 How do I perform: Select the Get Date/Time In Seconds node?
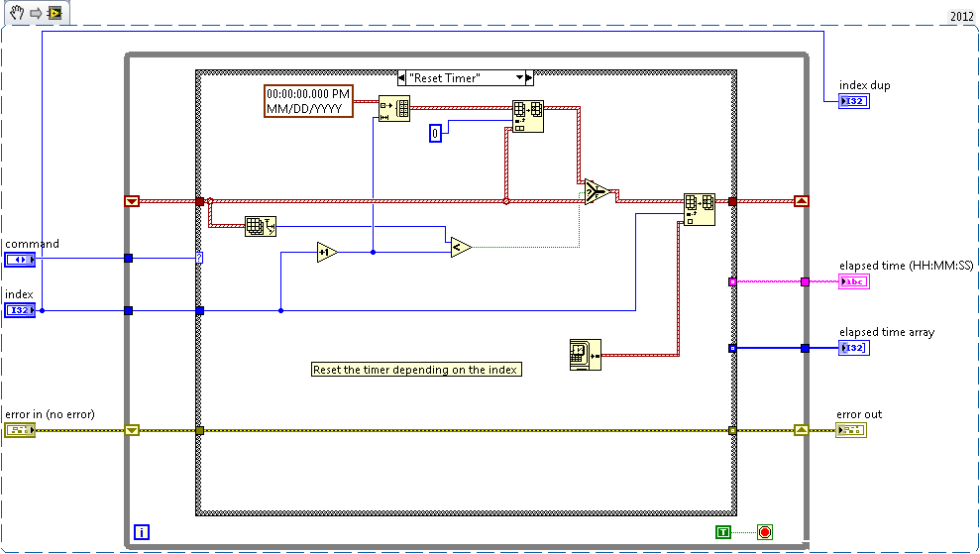click(x=585, y=354)
